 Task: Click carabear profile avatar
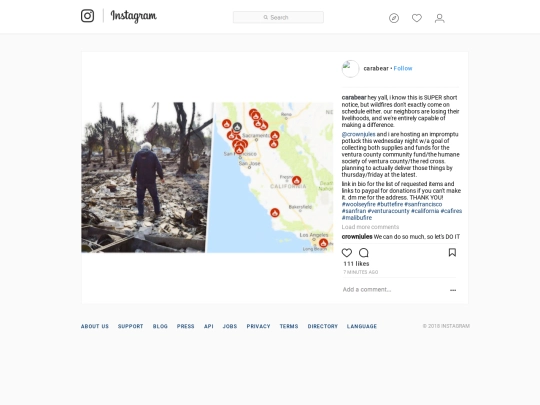(x=350, y=69)
